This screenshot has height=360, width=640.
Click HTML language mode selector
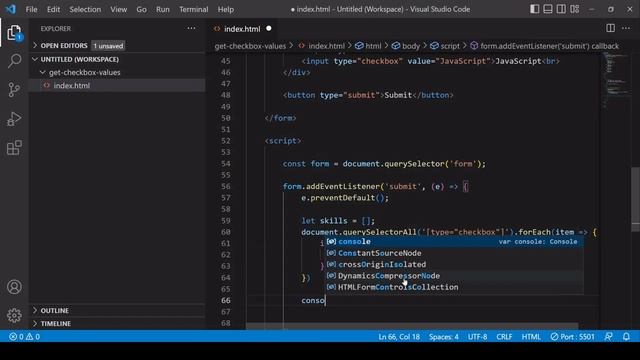[x=531, y=337]
